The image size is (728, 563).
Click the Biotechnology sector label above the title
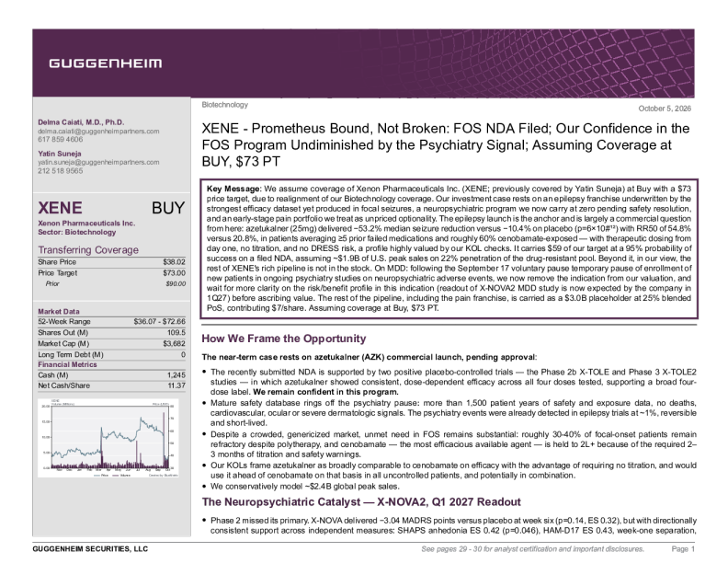pos(224,105)
